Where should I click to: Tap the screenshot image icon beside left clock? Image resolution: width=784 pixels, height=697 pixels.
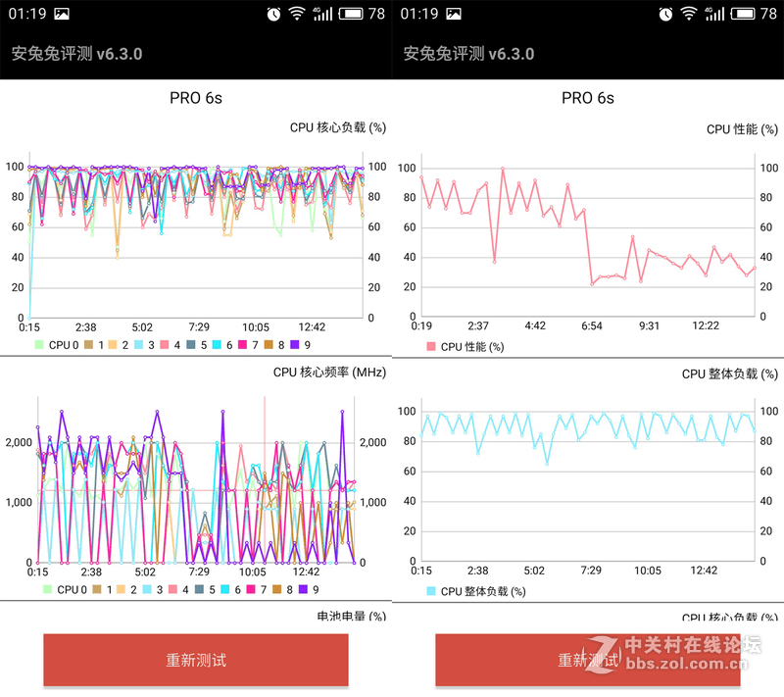click(x=61, y=14)
